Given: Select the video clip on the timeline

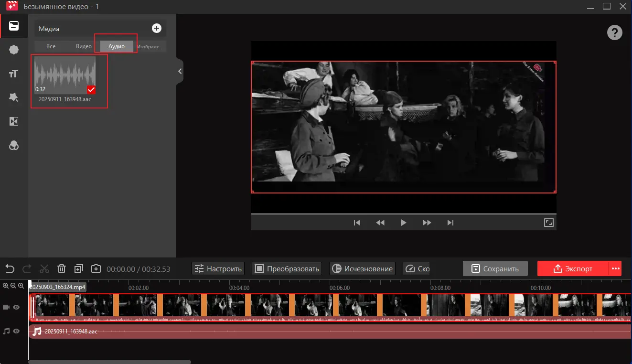Looking at the screenshot, I should 330,307.
